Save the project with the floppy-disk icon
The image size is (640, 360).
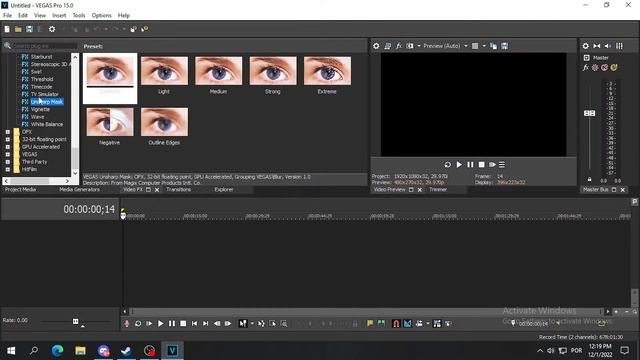point(29,29)
